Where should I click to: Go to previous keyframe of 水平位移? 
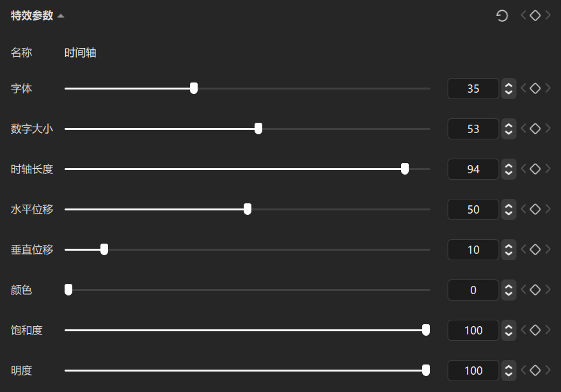pos(523,209)
